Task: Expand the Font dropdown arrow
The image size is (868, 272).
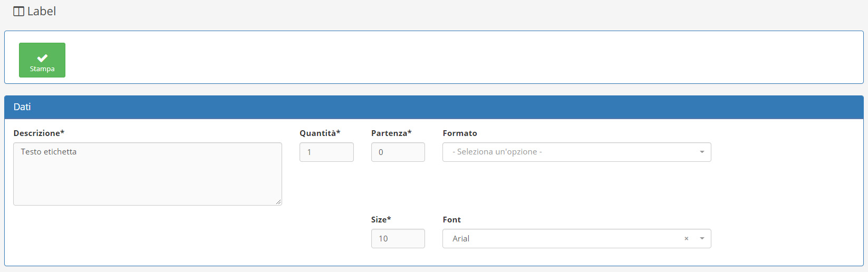Action: pyautogui.click(x=702, y=239)
